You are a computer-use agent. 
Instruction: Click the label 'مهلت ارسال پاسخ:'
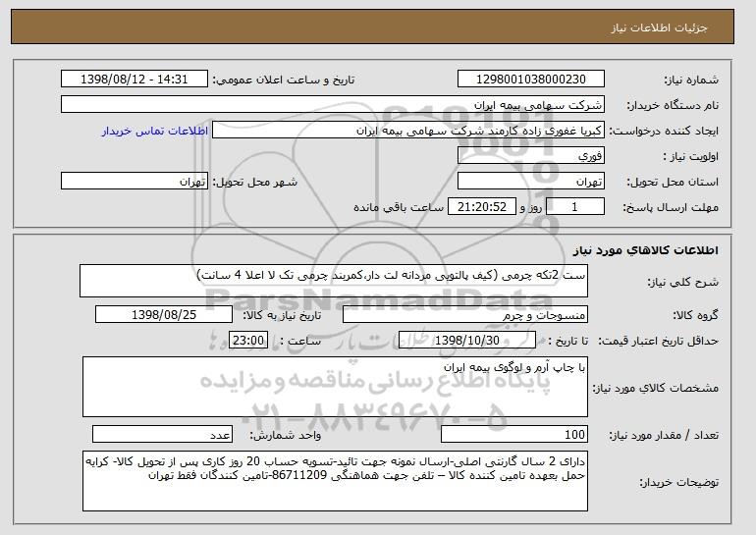click(671, 208)
